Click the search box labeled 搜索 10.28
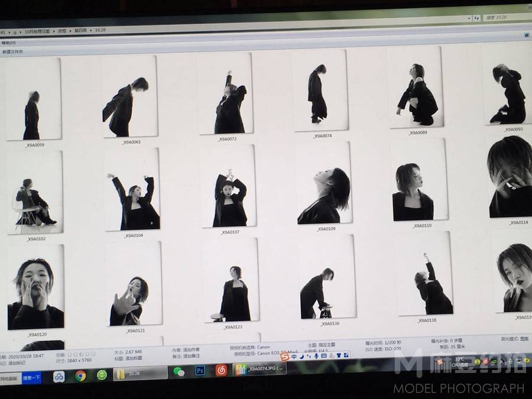532x399 pixels. coord(507,17)
